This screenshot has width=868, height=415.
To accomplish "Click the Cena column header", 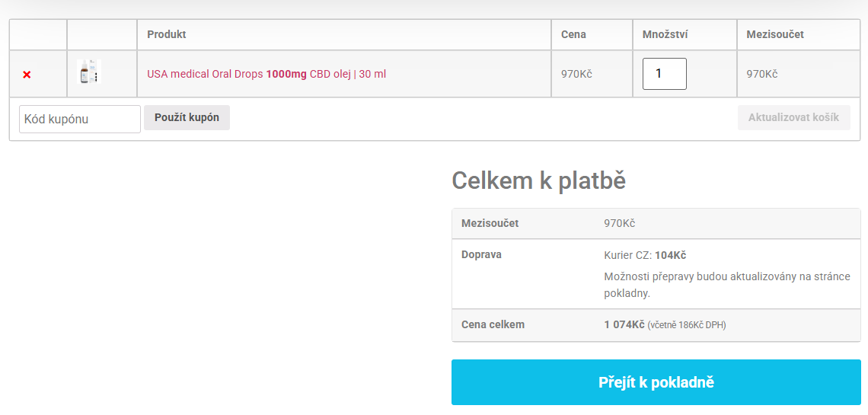I will [573, 34].
